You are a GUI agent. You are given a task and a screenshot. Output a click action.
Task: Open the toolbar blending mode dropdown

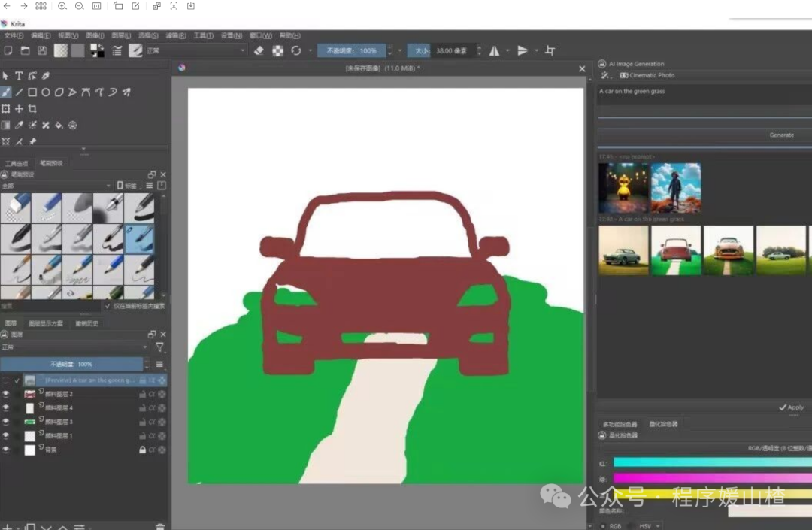[195, 50]
